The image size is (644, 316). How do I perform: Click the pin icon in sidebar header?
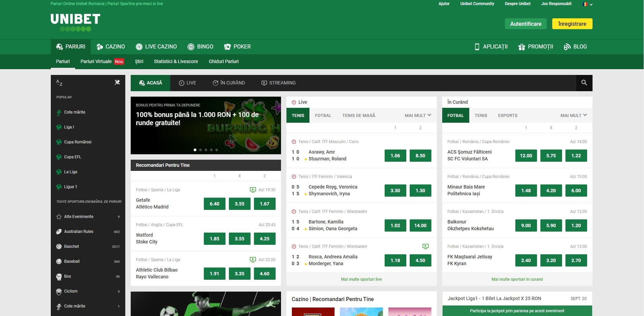coord(117,82)
